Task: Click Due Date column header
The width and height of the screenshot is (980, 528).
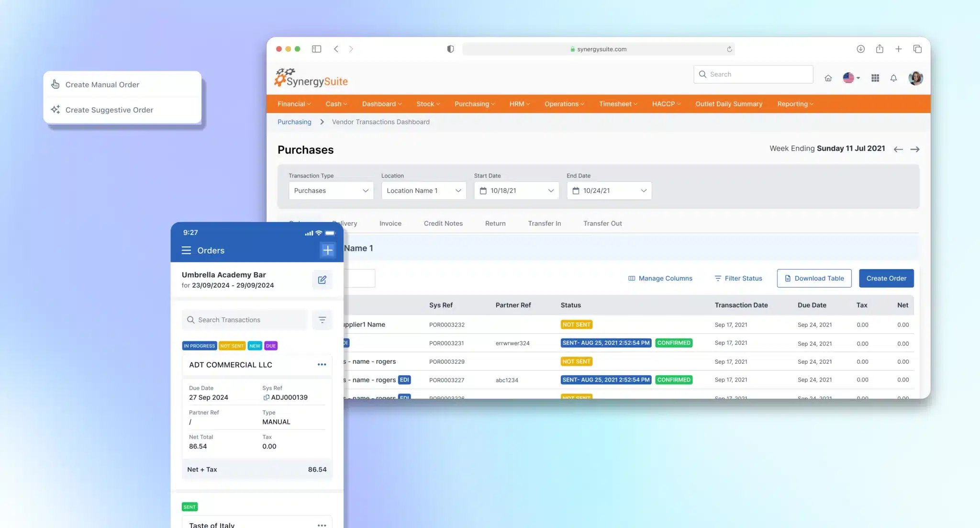Action: pos(812,305)
